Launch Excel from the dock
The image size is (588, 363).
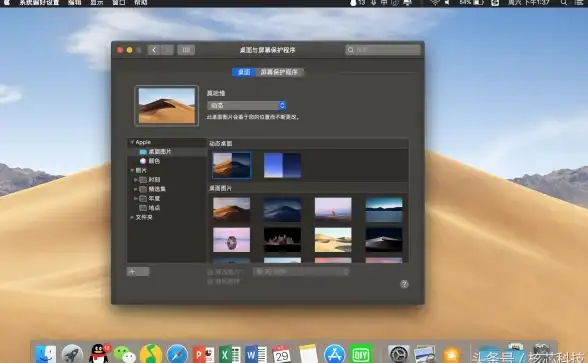[230, 355]
